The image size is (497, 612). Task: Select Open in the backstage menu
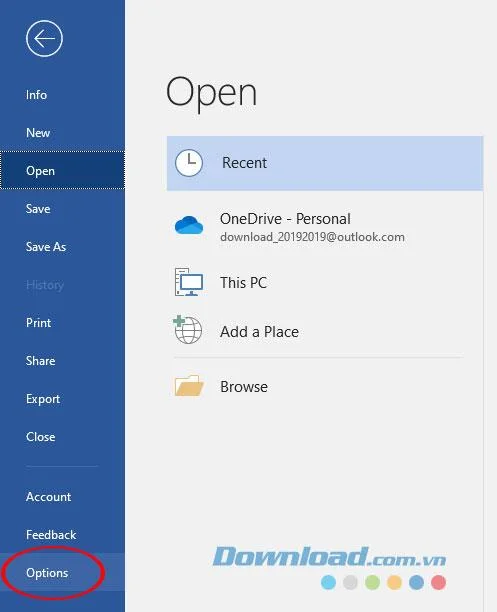click(x=62, y=171)
